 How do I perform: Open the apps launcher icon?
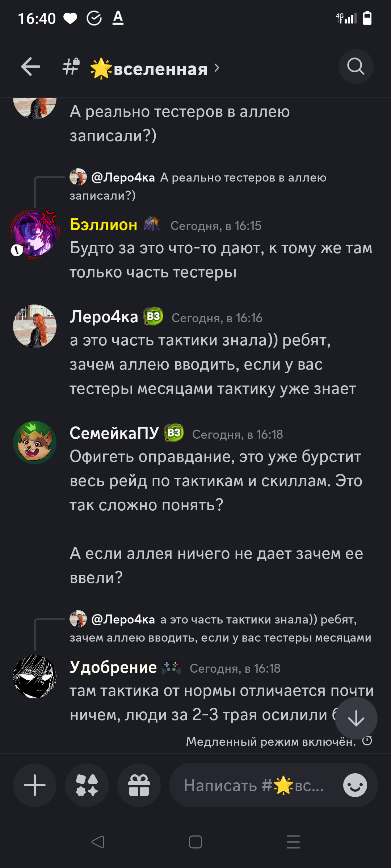coord(87,785)
